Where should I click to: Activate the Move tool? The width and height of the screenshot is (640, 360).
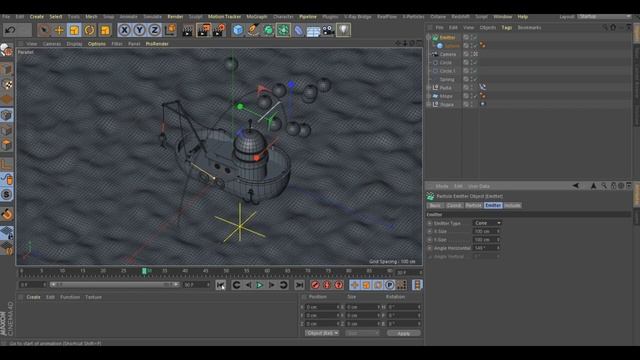(x=59, y=30)
